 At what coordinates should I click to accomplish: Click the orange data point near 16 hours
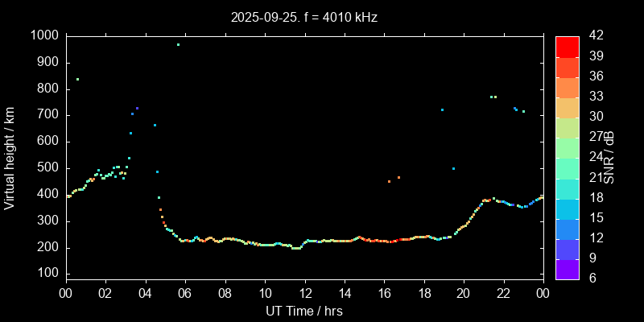[389, 181]
